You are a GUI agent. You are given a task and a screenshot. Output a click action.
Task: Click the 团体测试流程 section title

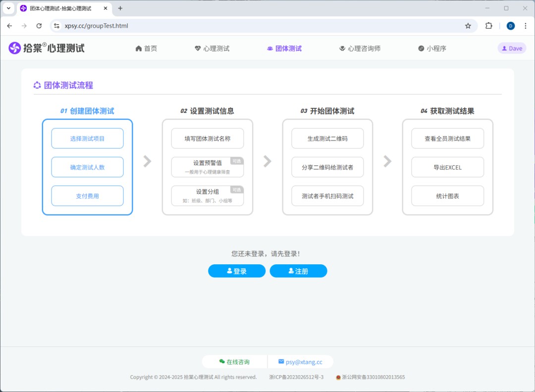[68, 85]
